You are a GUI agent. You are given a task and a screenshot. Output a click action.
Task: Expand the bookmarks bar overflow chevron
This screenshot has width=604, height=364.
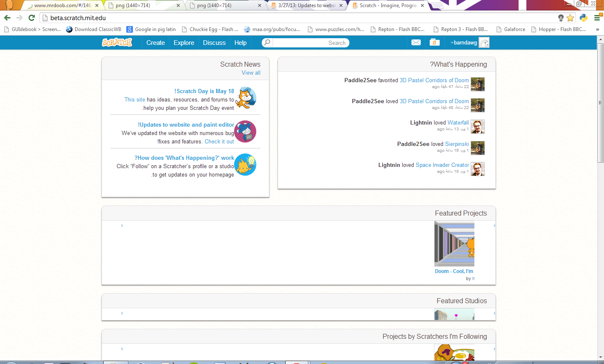point(597,29)
